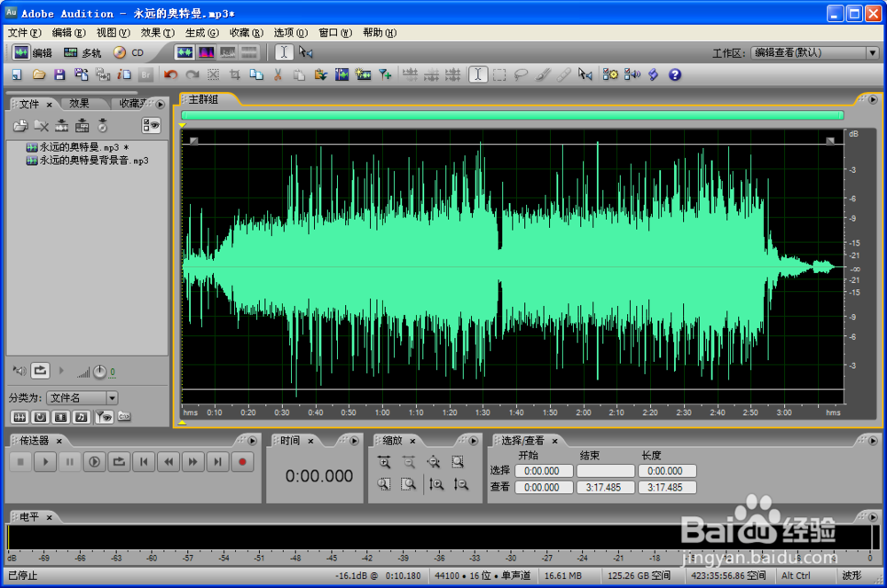This screenshot has height=588, width=887.
Task: Click Fast Forward transport button
Action: tap(192, 462)
